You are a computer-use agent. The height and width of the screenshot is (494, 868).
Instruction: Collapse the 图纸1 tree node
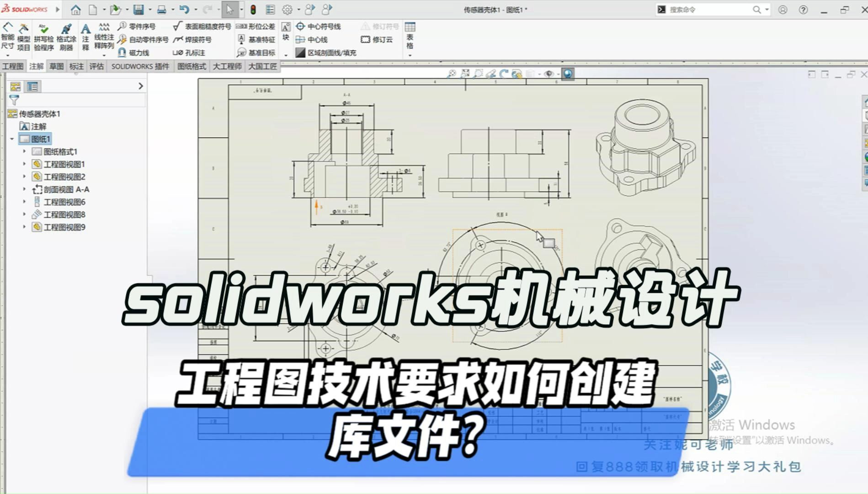coord(12,139)
